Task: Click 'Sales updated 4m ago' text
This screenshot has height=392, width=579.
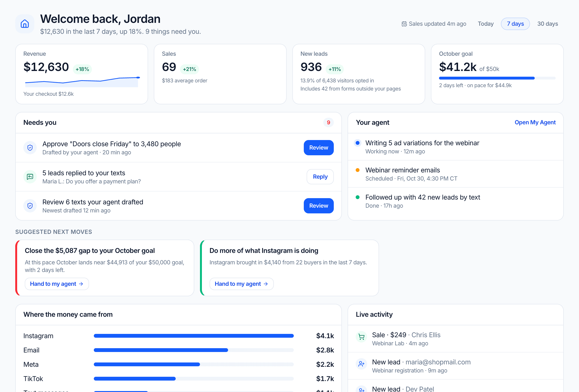Action: coord(437,24)
